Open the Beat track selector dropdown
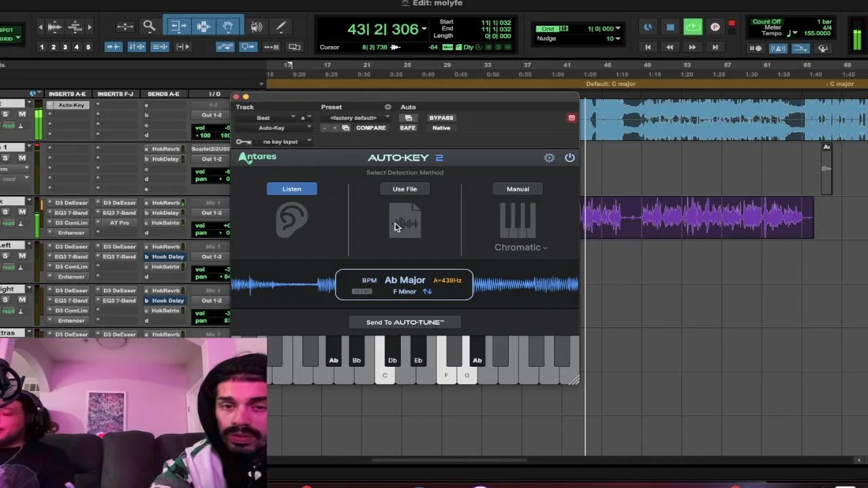868x488 pixels. [x=265, y=118]
